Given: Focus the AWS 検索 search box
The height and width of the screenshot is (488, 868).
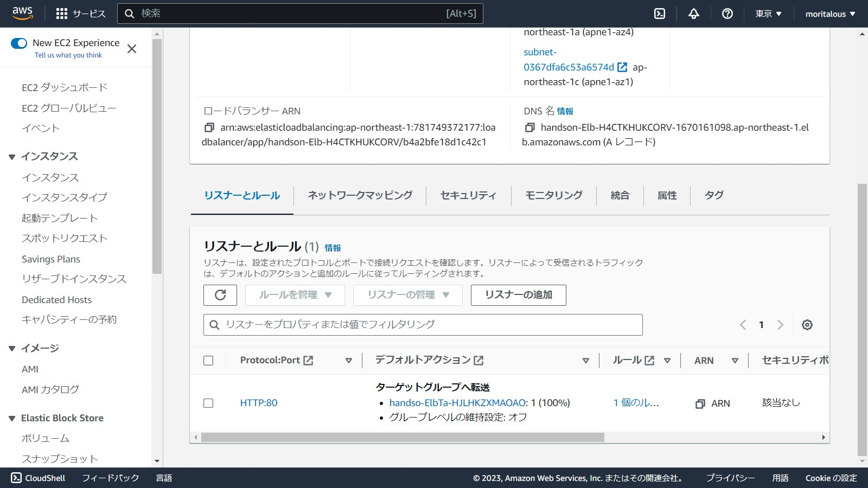Looking at the screenshot, I should pos(300,14).
